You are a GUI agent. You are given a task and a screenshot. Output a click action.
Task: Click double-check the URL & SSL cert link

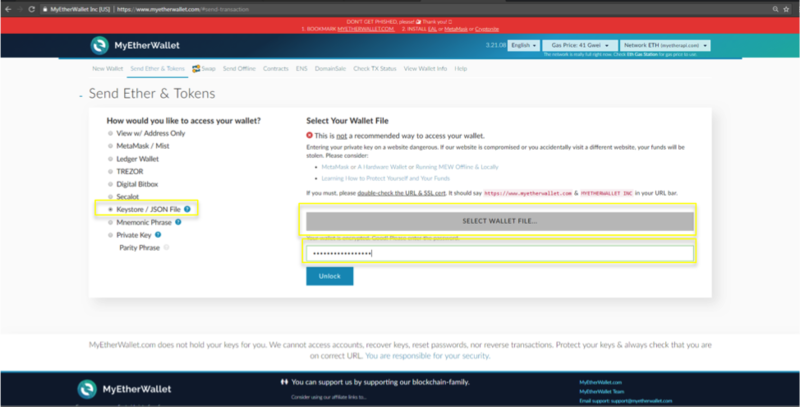(x=402, y=193)
